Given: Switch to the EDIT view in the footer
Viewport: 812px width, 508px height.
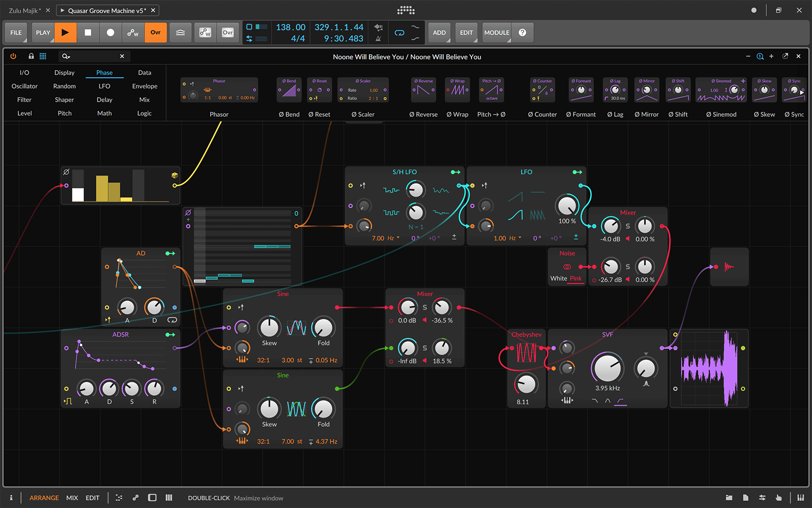Looking at the screenshot, I should (x=92, y=498).
